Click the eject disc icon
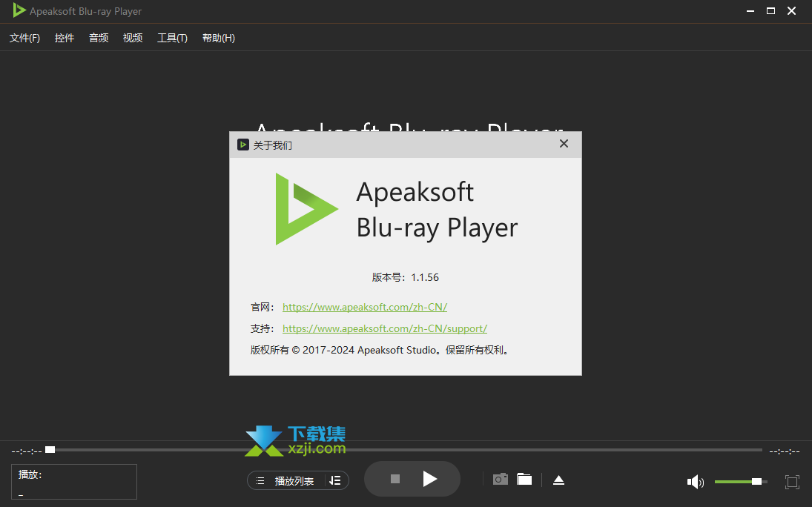812x507 pixels. 558,480
